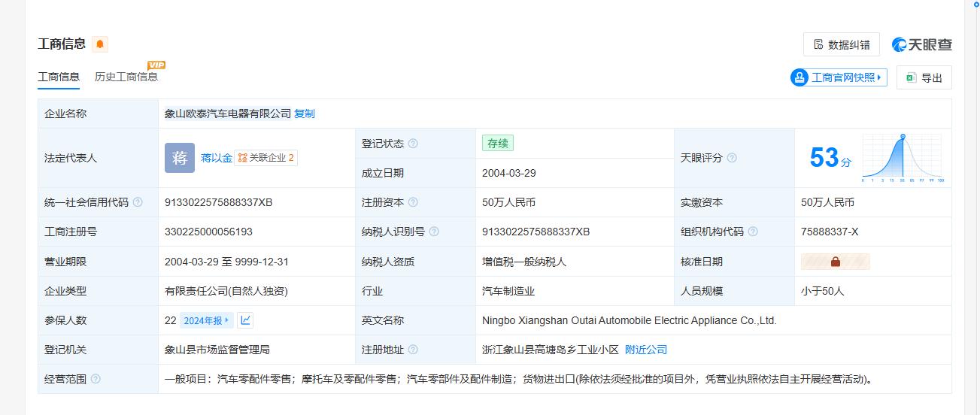Viewport: 980px width, 415px height.
Task: Switch to the 工商信息 tab
Action: [x=59, y=77]
